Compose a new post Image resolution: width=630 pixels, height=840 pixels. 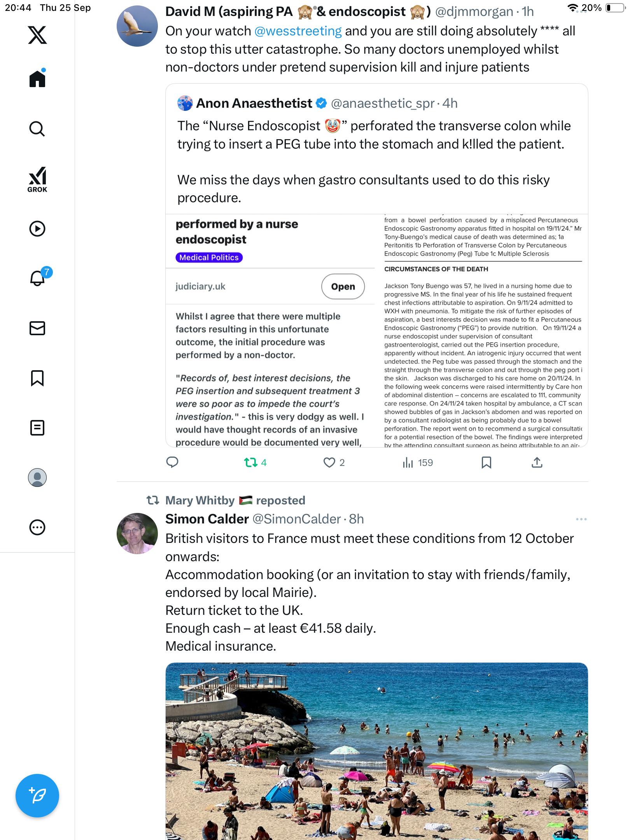point(37,796)
